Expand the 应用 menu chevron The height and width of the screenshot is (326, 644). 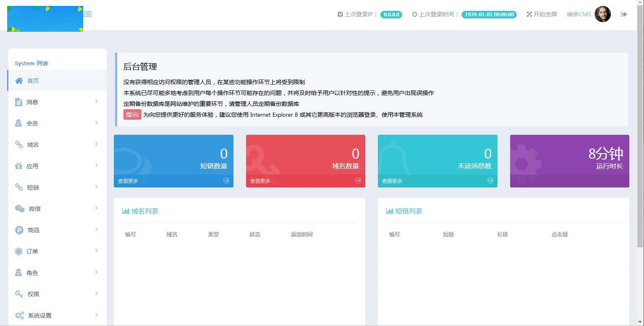(97, 166)
